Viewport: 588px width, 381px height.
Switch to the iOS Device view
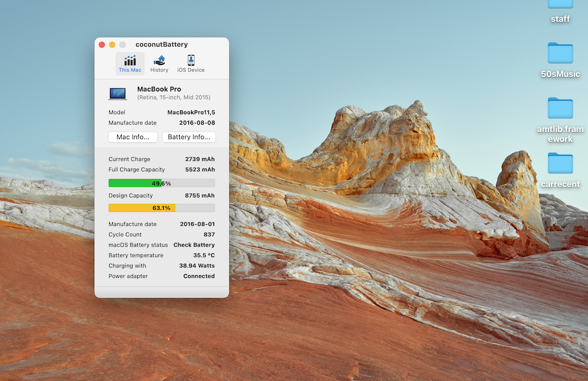191,63
